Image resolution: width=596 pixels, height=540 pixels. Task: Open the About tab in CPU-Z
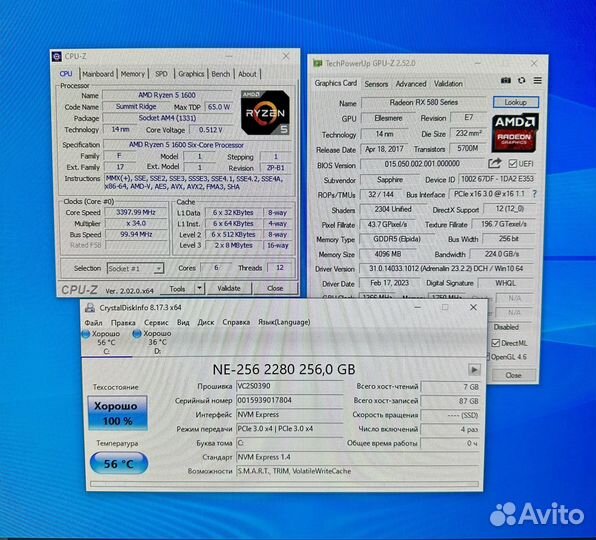(x=247, y=74)
